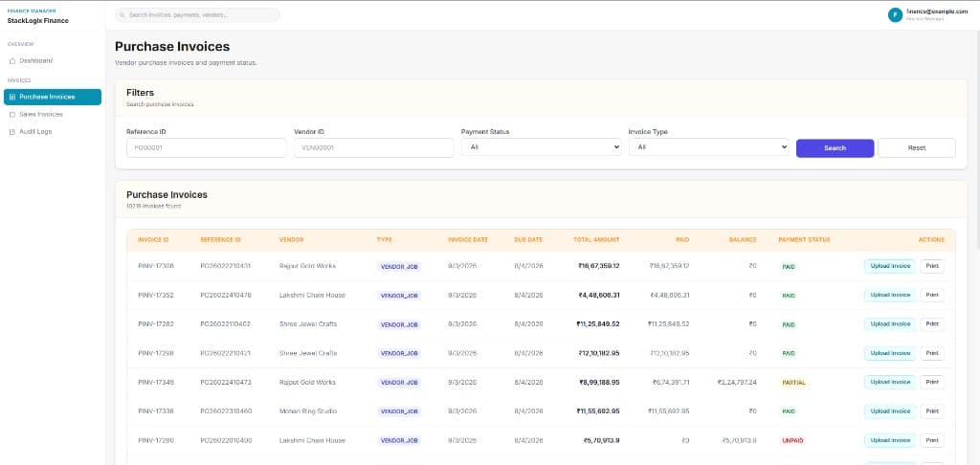This screenshot has height=465, width=980.
Task: Click the search magnifier icon in top bar
Action: (x=123, y=15)
